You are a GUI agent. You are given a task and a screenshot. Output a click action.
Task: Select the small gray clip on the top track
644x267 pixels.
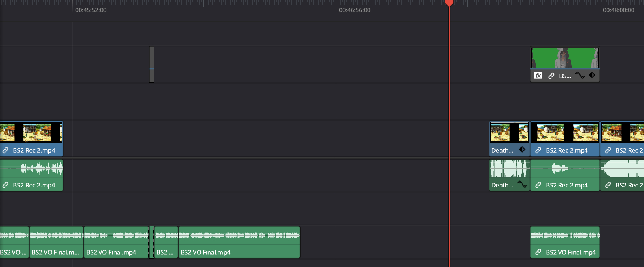pos(151,64)
